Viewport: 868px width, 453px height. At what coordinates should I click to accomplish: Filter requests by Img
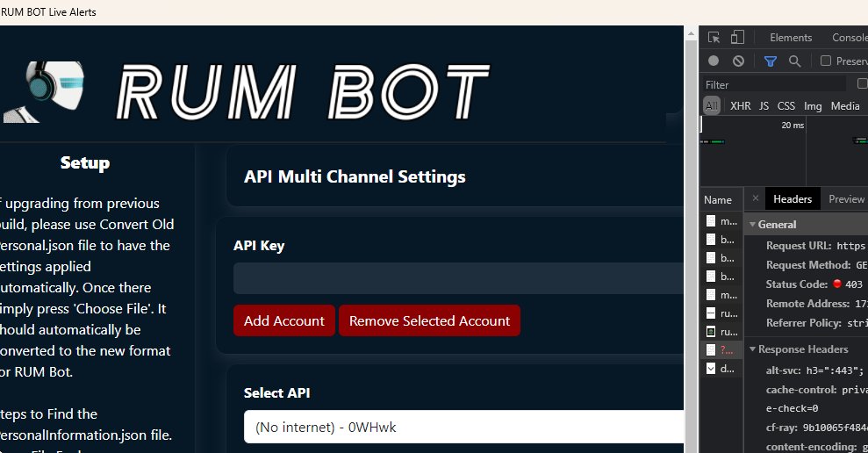pos(813,105)
